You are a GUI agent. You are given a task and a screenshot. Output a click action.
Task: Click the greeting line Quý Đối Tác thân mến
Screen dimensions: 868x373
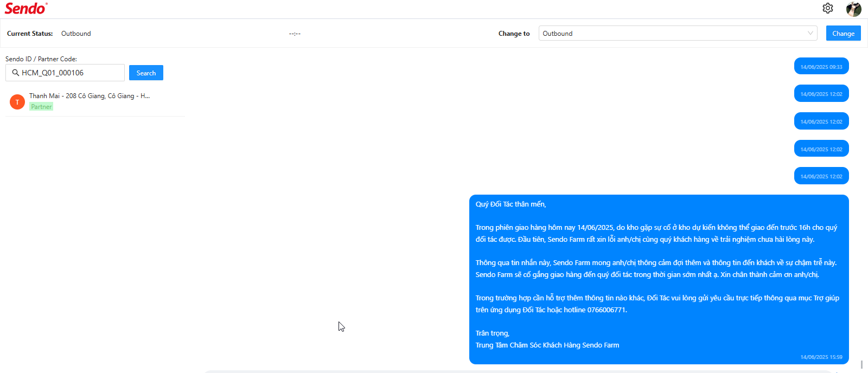pos(510,204)
